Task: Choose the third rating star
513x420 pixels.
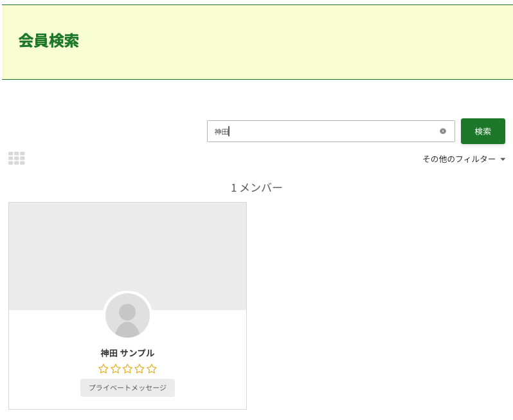Action: point(127,369)
